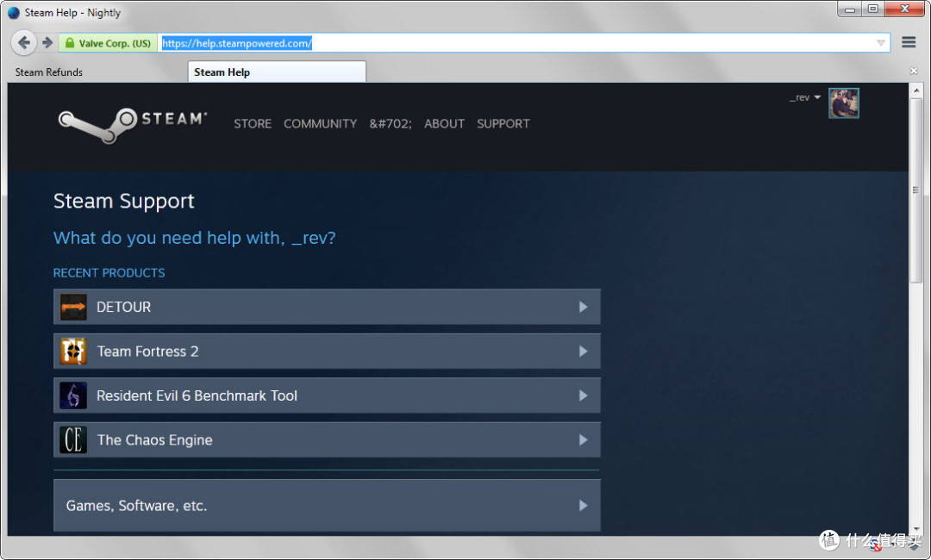
Task: Click the browser forward arrow button
Action: [x=47, y=43]
